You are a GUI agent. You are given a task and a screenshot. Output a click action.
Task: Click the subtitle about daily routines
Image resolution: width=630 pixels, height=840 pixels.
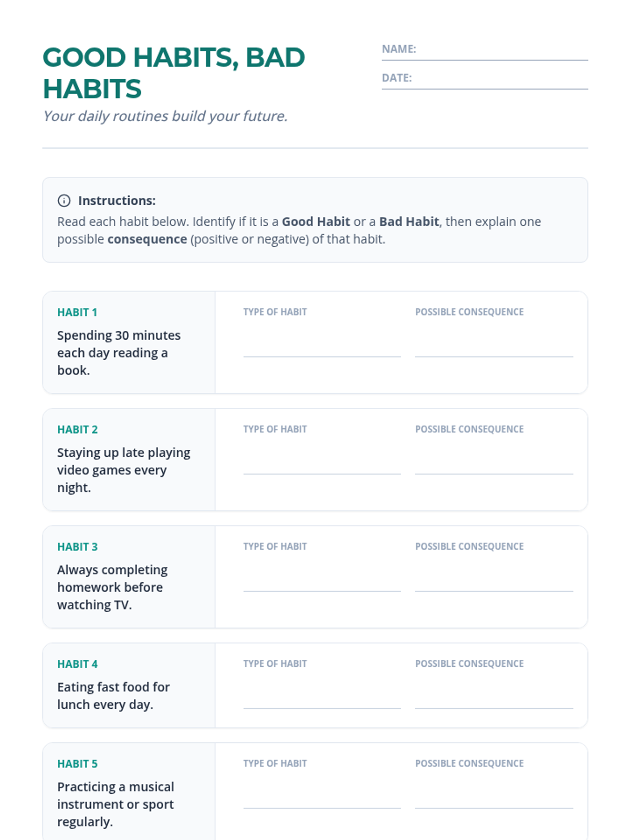click(x=165, y=116)
